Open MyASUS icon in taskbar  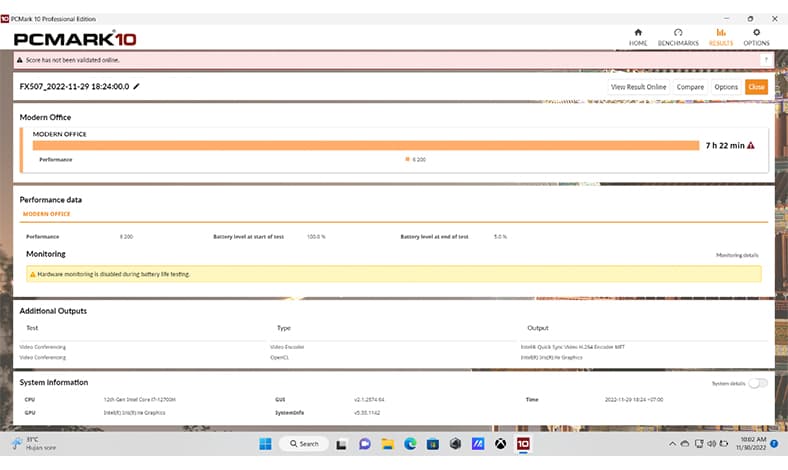[478, 444]
